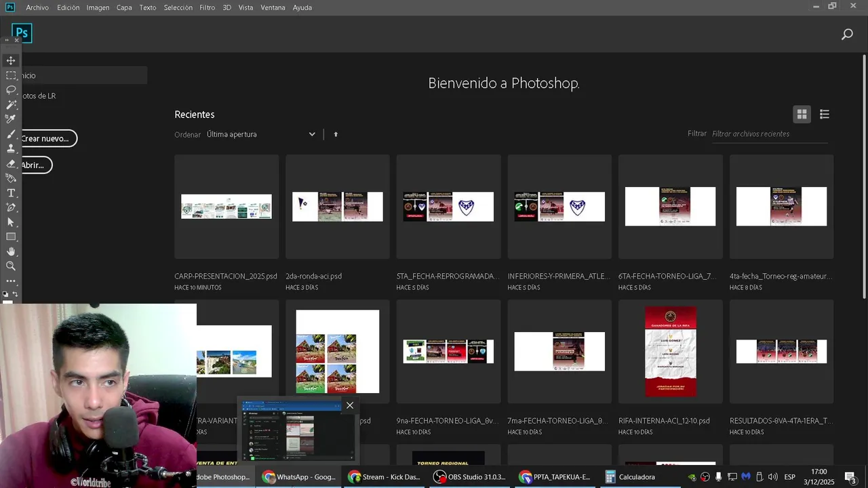Open the 4ta-fecha_Torneo-reg-amateur file thumbnail

pyautogui.click(x=781, y=207)
